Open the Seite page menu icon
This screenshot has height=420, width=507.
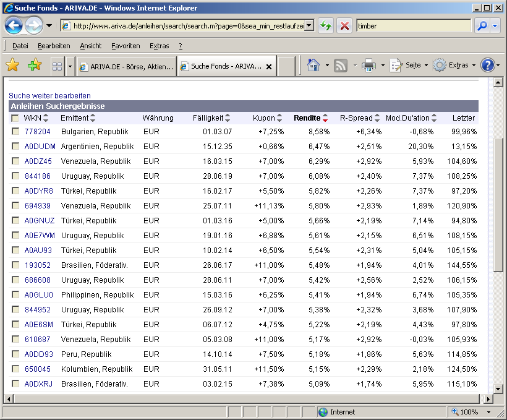396,66
